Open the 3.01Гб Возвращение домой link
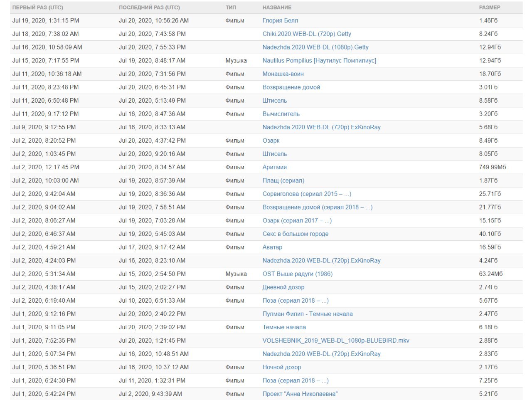This screenshot has width=532, height=400. (291, 87)
